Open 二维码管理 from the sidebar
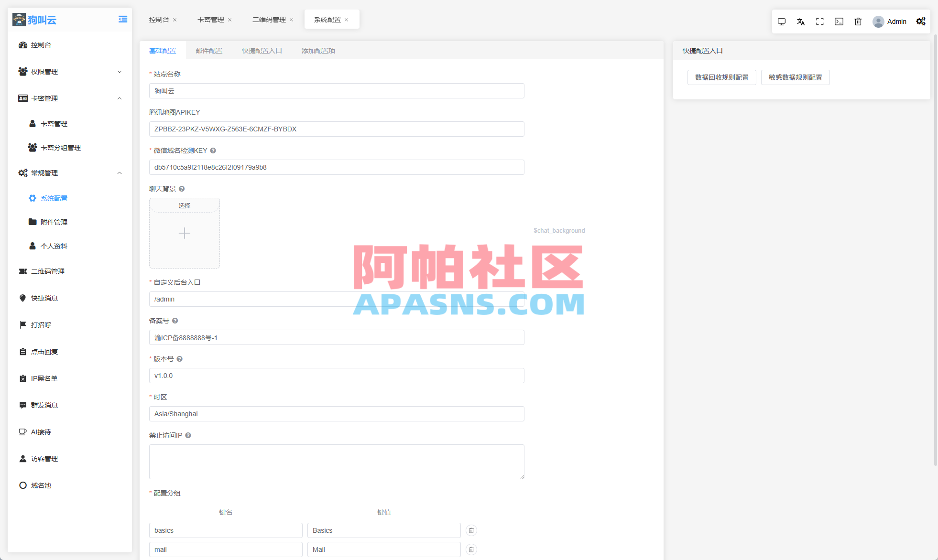 tap(47, 271)
